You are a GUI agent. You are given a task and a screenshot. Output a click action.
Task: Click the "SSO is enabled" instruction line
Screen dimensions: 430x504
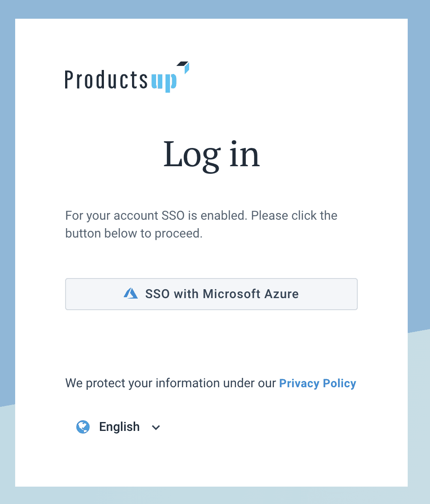[x=201, y=216]
